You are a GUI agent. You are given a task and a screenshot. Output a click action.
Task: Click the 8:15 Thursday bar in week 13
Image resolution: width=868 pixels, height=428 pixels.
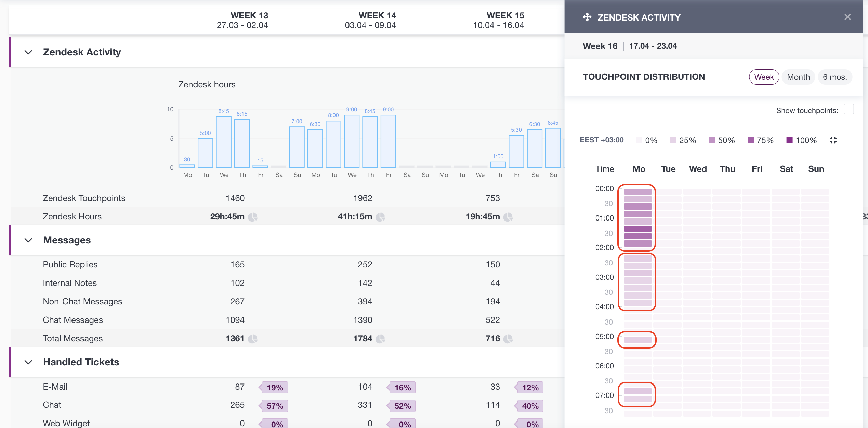pyautogui.click(x=242, y=143)
